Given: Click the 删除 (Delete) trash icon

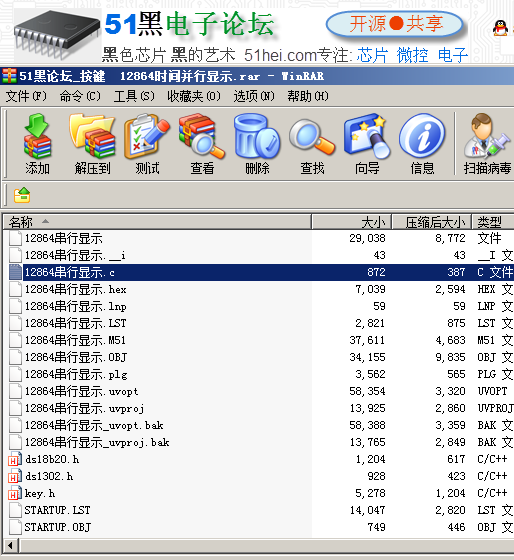Looking at the screenshot, I should pyautogui.click(x=257, y=136).
